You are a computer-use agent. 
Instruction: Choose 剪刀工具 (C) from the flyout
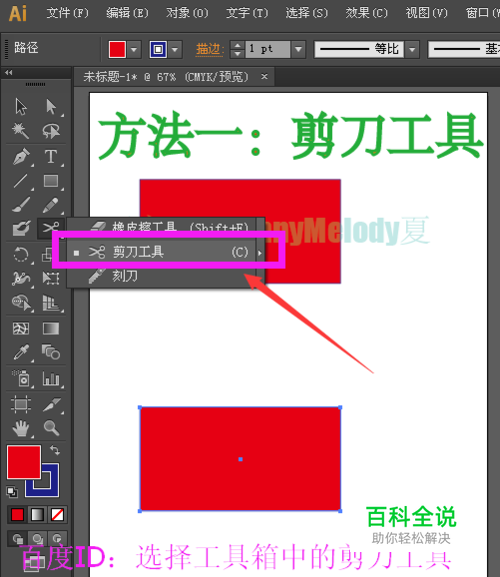[162, 252]
